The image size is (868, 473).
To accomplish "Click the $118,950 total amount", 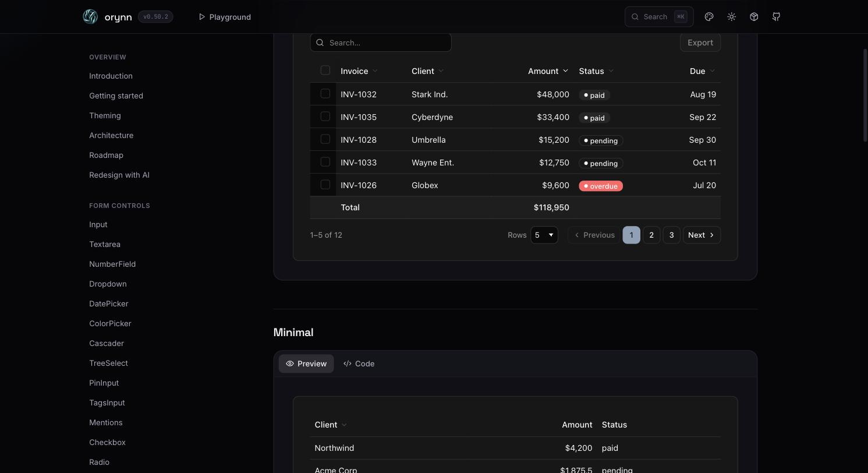I will [551, 207].
